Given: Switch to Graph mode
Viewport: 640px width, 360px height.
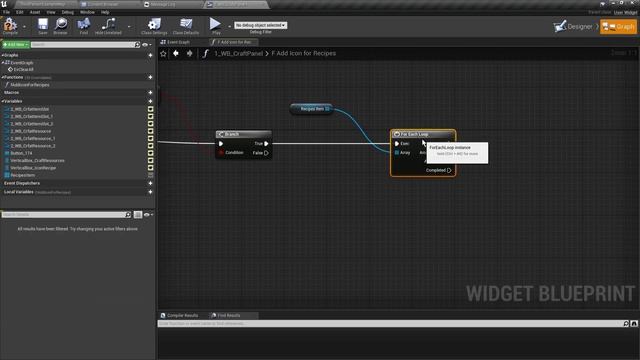Looking at the screenshot, I should (x=618, y=27).
